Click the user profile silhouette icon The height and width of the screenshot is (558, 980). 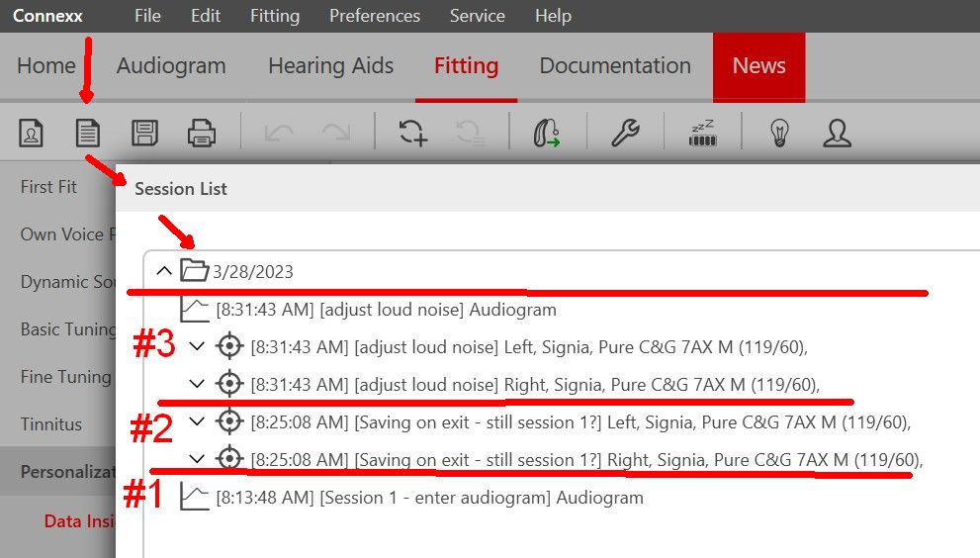click(837, 133)
